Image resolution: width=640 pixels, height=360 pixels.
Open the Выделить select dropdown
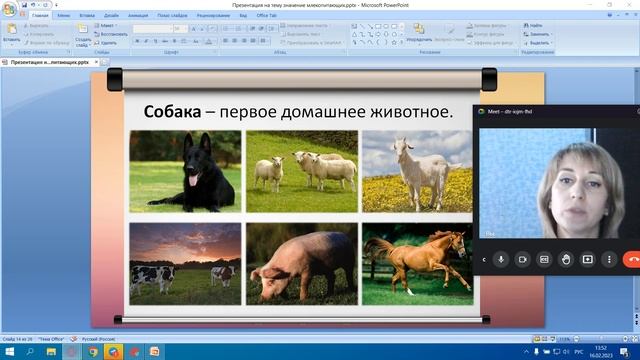[538, 43]
